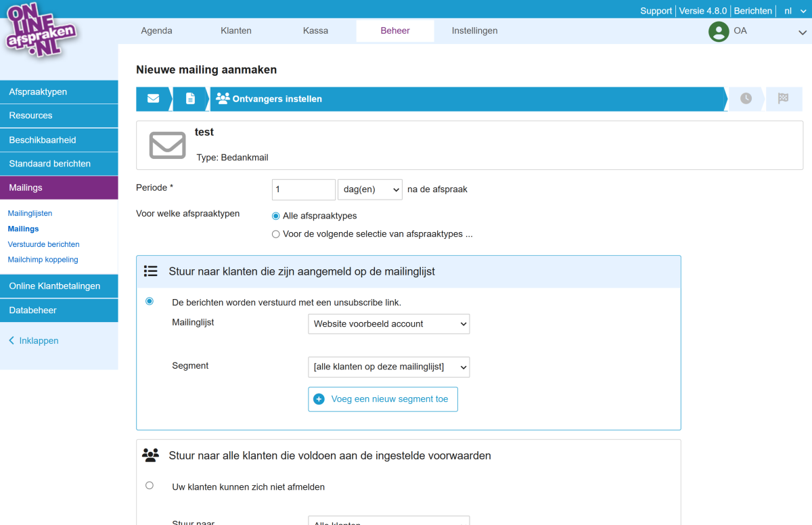Click the Ontvangers instellen wizard step label
The image size is (812, 525).
[x=277, y=99]
